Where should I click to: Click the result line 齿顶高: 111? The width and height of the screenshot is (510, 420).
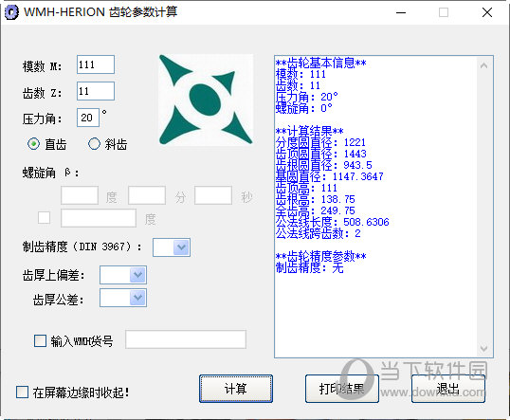[x=306, y=188]
